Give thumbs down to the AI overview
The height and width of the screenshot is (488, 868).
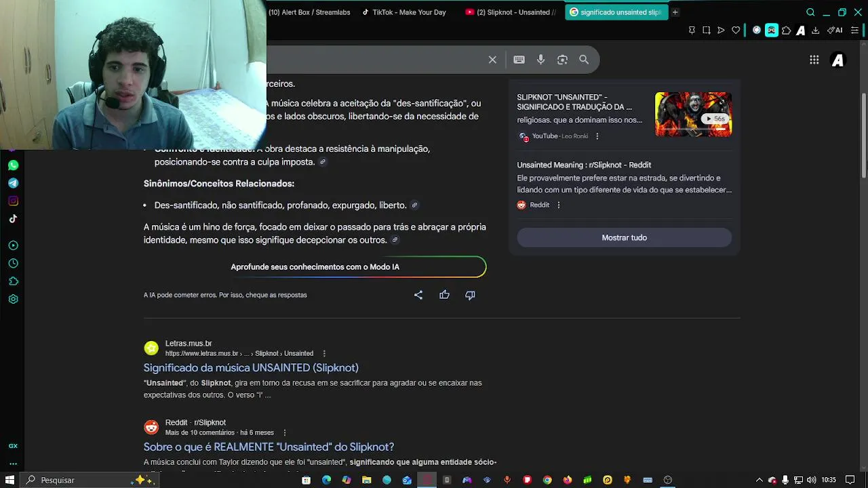coord(470,295)
